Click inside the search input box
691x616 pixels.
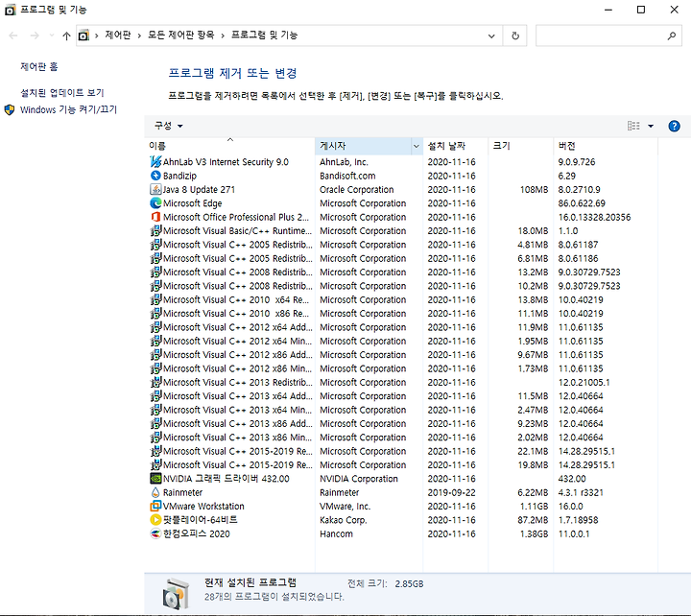(602, 36)
